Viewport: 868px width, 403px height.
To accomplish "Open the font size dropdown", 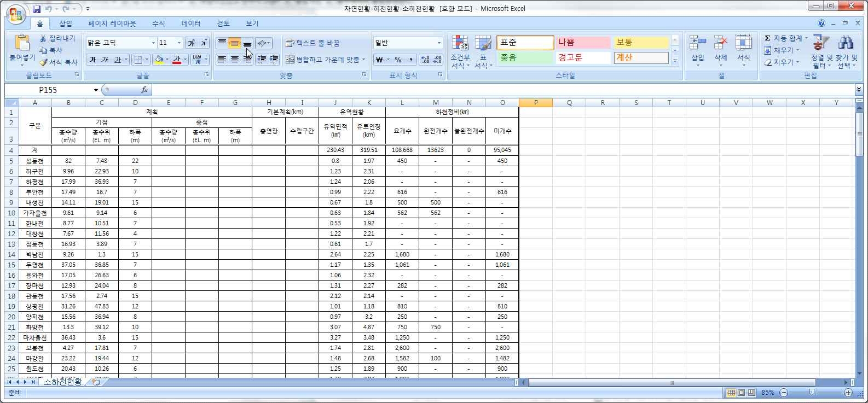I will [x=179, y=43].
